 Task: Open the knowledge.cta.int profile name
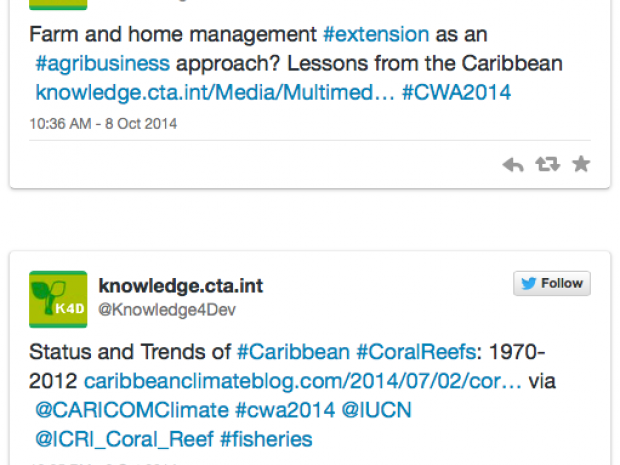[180, 286]
